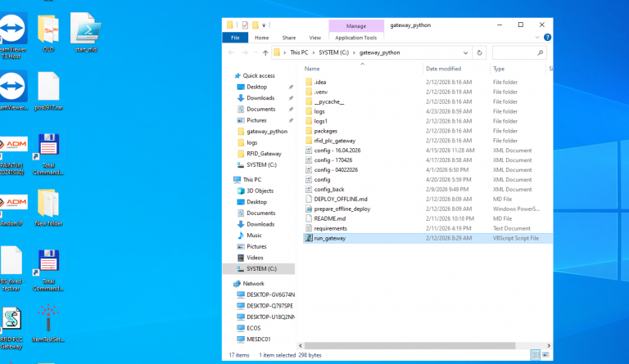Select Videos under This PC
629x364 pixels.
(255, 258)
